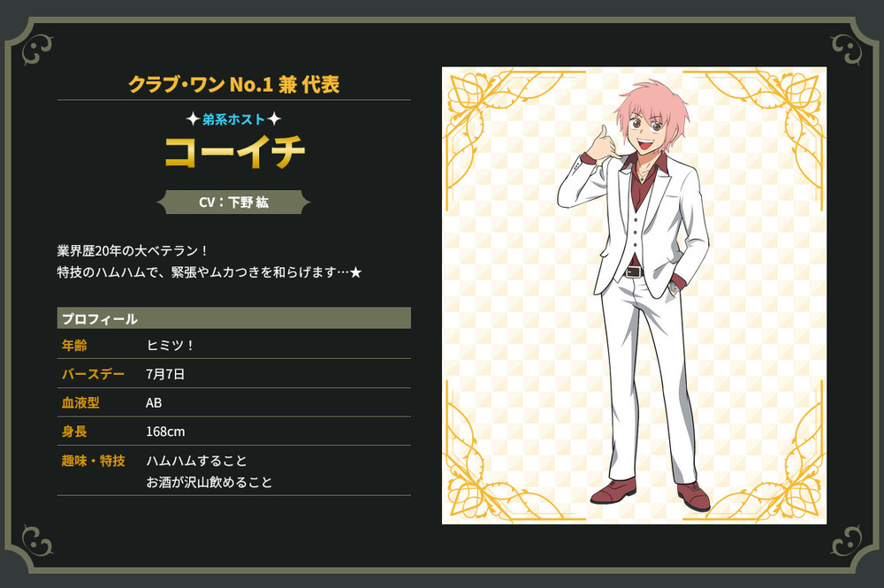Click the sparkle star left of 弟系ホスト
884x588 pixels.
point(193,119)
